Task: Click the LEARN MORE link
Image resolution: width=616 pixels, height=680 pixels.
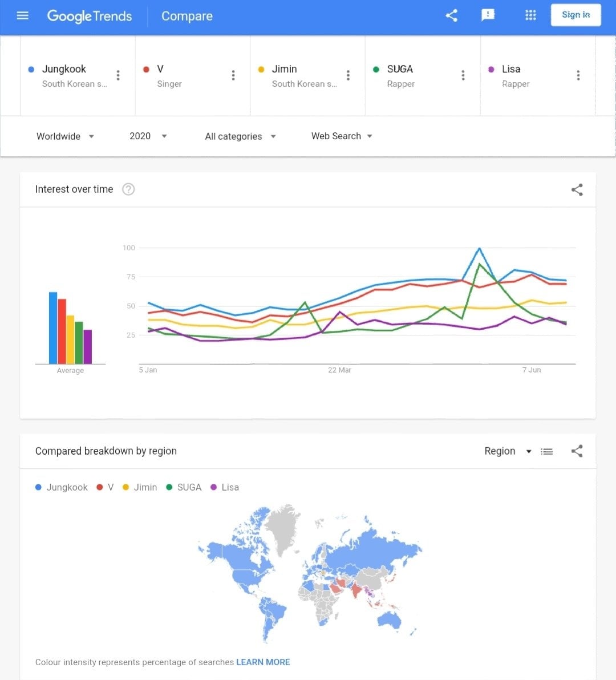Action: [x=263, y=662]
